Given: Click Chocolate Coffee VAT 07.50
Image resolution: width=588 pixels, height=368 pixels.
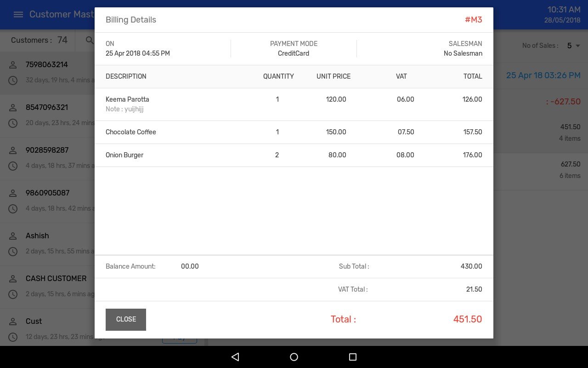Looking at the screenshot, I should click(406, 132).
